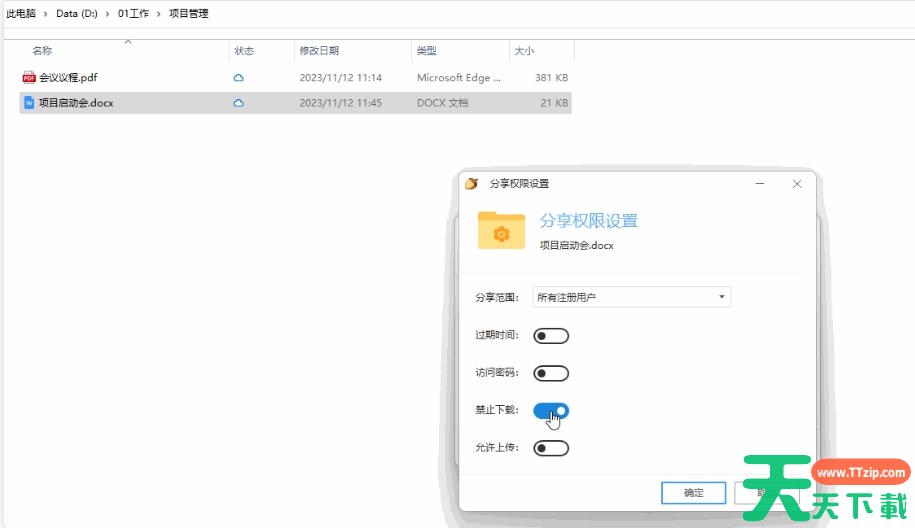
Task: Sort files by 名称 column header
Action: pos(42,51)
